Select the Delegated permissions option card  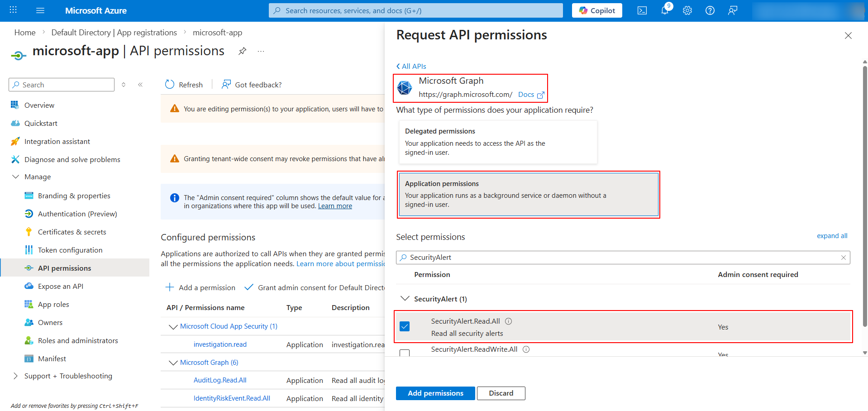(498, 142)
